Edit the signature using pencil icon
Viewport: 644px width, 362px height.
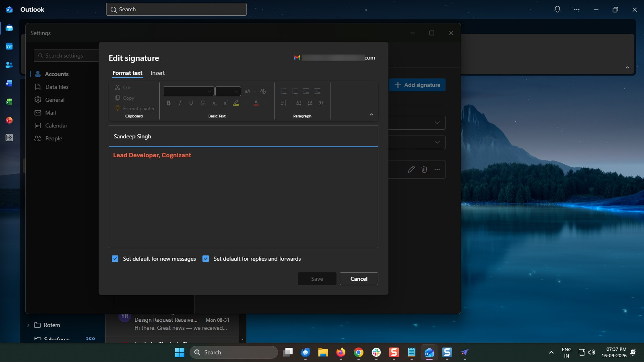411,169
